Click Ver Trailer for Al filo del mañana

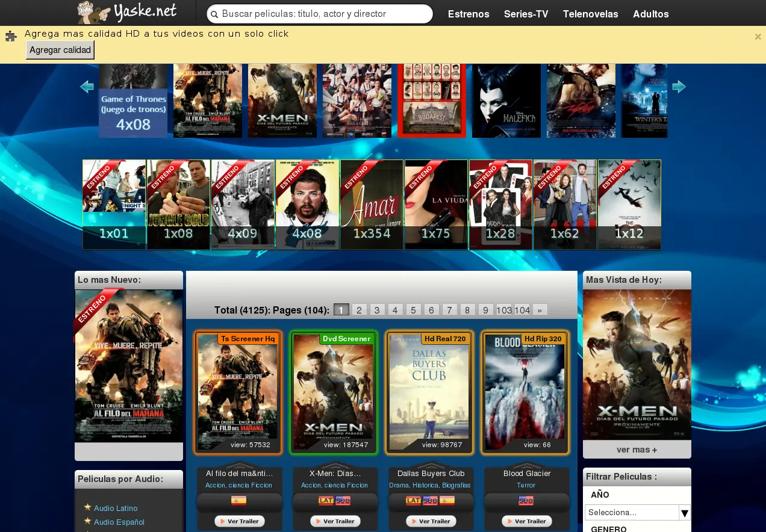coord(239,521)
